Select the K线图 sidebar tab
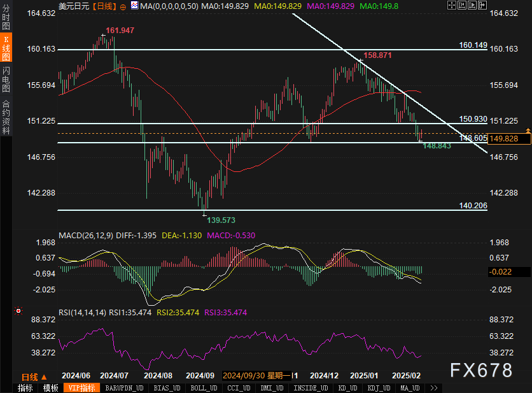Viewport: 532px width, 393px height. (6, 48)
